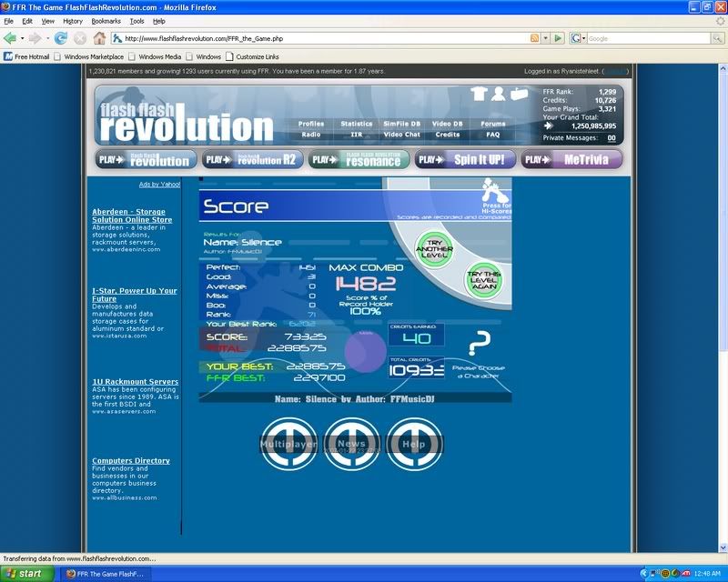Open the address bar URL history dropdown
Screen dimensions: 728x582
click(x=546, y=38)
